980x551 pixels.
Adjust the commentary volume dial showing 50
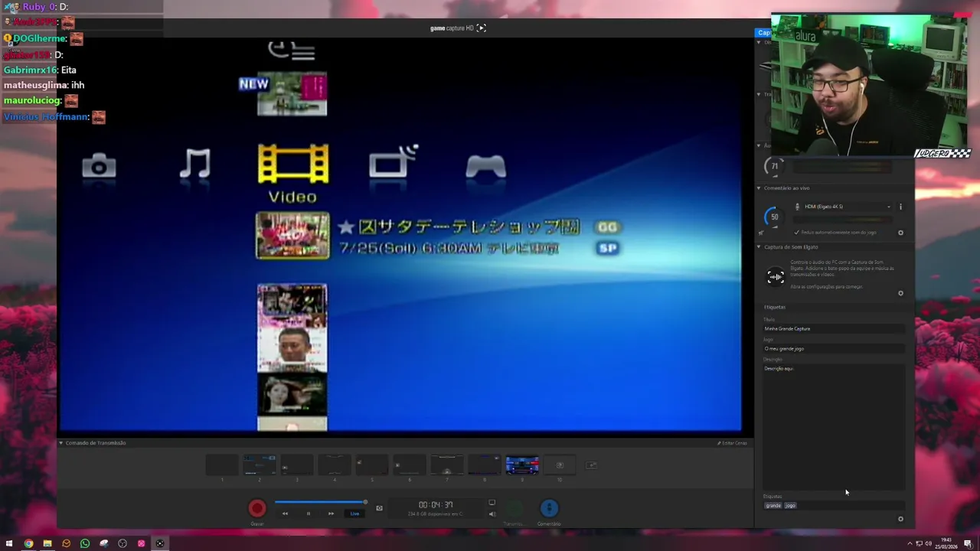(774, 217)
